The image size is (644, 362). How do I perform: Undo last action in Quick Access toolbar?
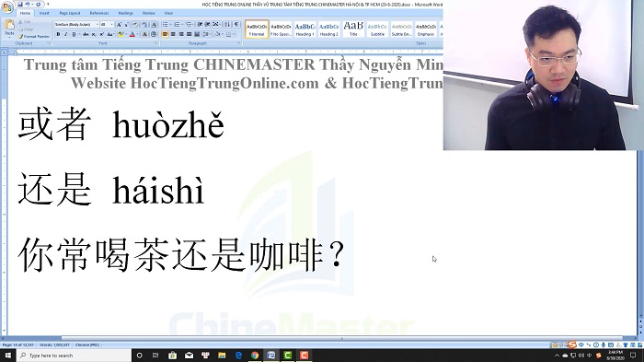click(x=28, y=4)
